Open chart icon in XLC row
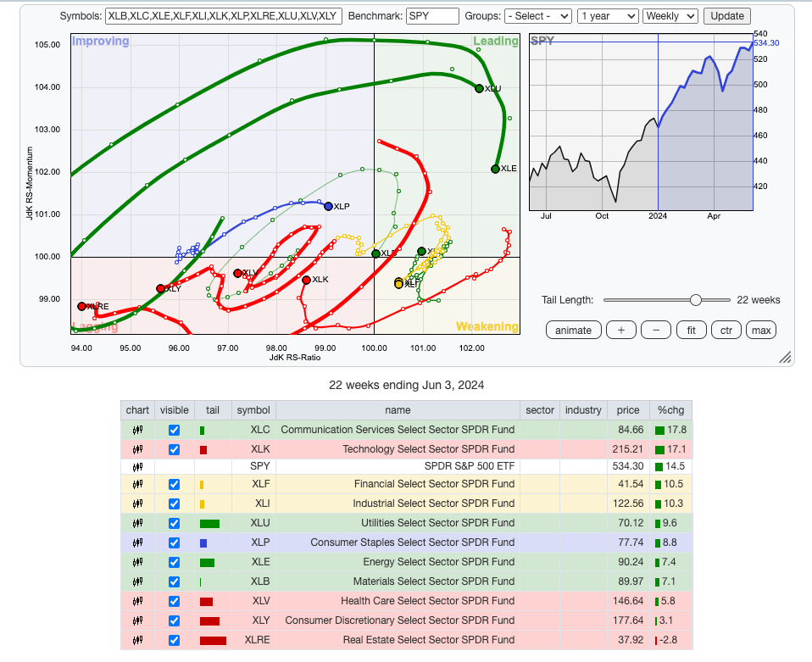Screen dimensions: 812x662 point(137,430)
